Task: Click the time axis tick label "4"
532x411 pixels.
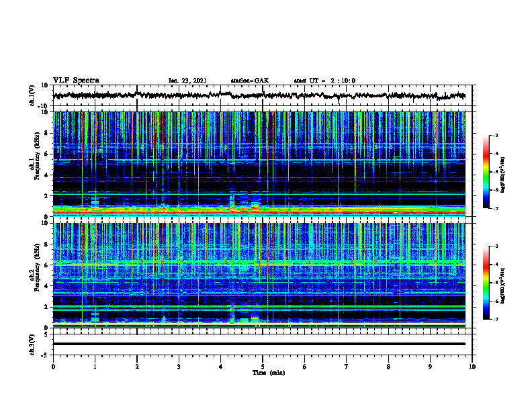Action: coord(220,367)
